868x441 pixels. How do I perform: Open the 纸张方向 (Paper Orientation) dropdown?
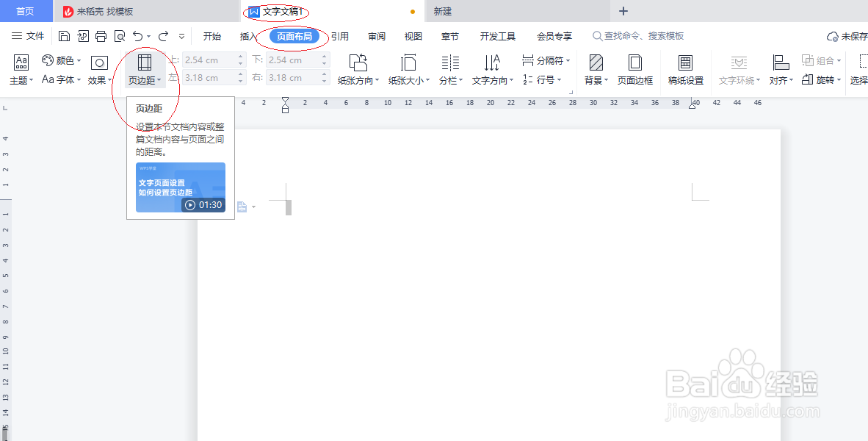point(358,70)
